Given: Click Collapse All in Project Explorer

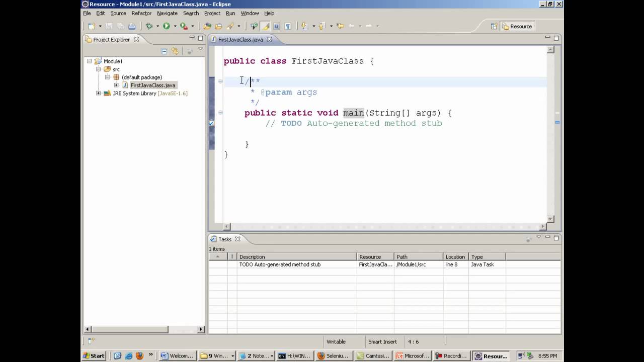Looking at the screenshot, I should (164, 51).
